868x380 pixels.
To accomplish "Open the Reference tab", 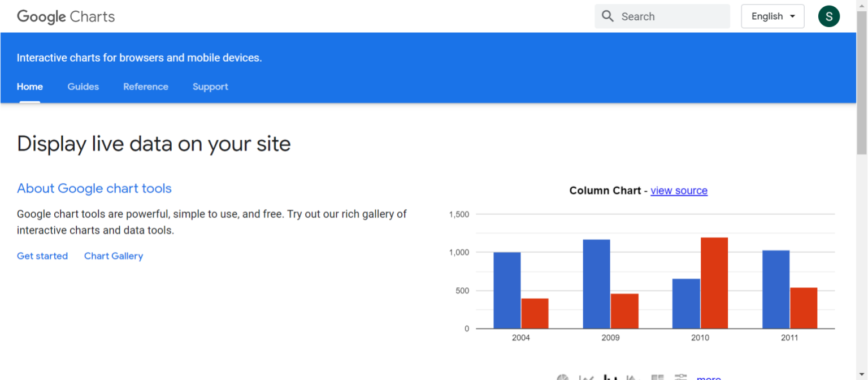I will coord(146,87).
